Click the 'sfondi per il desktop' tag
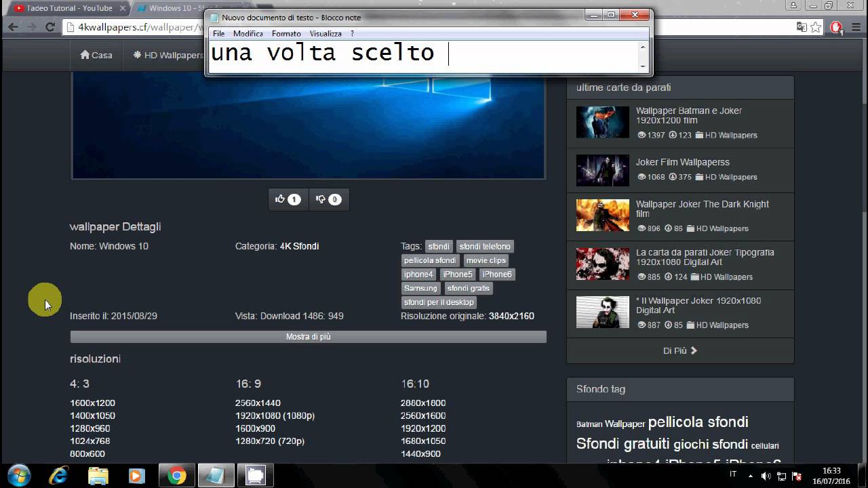 tap(439, 302)
